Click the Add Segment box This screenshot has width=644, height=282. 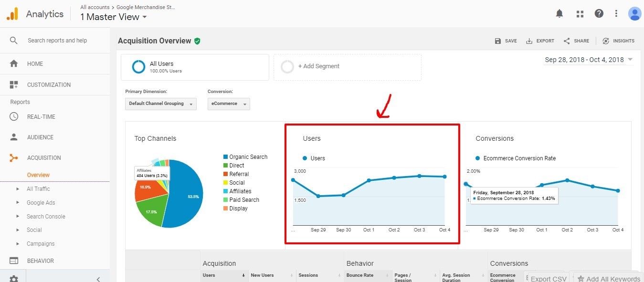pyautogui.click(x=347, y=67)
